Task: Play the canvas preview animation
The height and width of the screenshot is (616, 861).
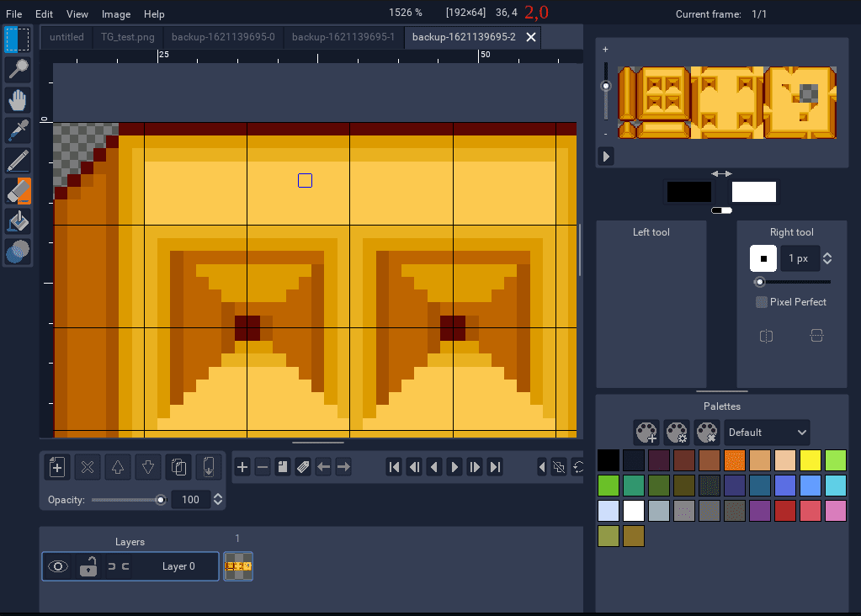Action: tap(606, 157)
